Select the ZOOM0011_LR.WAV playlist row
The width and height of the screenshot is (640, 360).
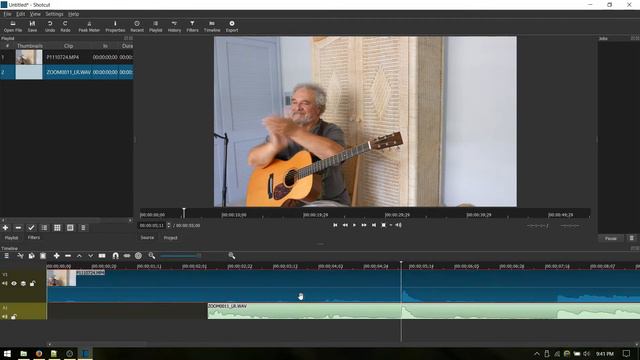[x=67, y=72]
